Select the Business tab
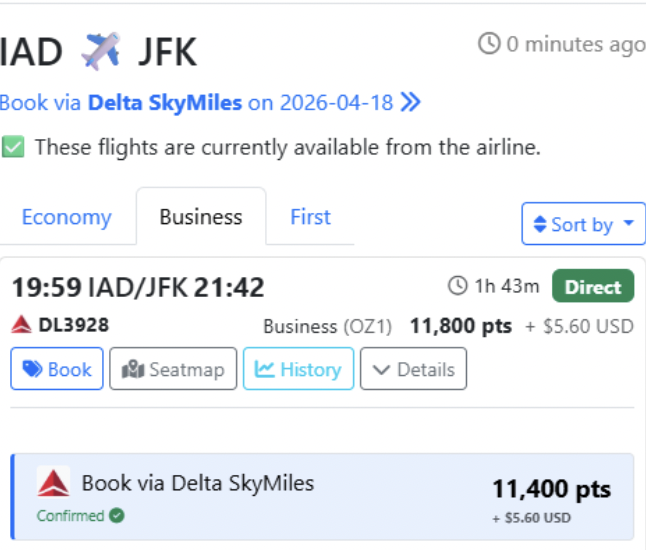646x550 pixels. click(201, 217)
